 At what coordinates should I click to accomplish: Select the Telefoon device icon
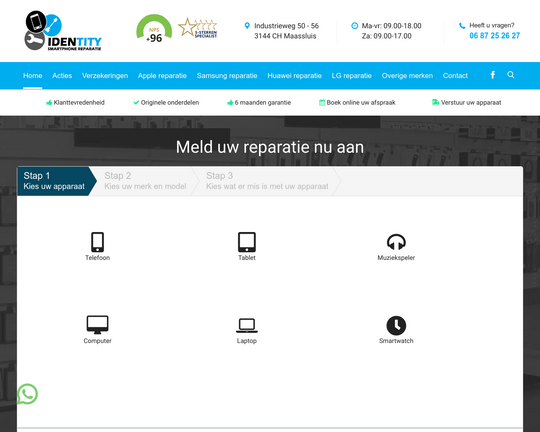[x=97, y=242]
